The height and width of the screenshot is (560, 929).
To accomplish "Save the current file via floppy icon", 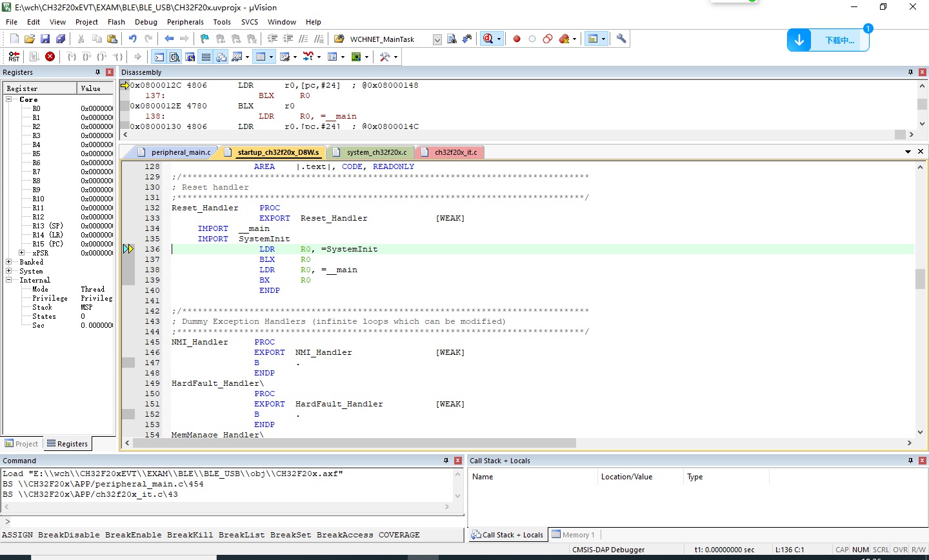I will 45,39.
